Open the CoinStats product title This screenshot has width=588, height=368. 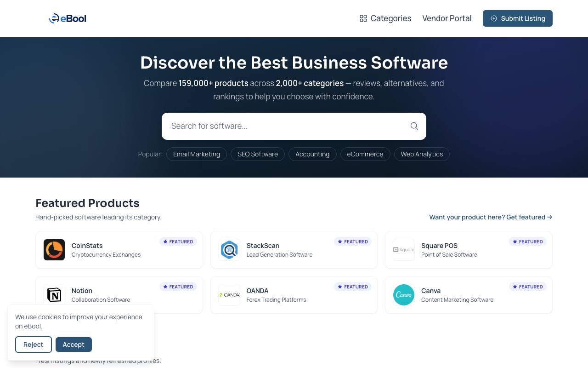87,246
